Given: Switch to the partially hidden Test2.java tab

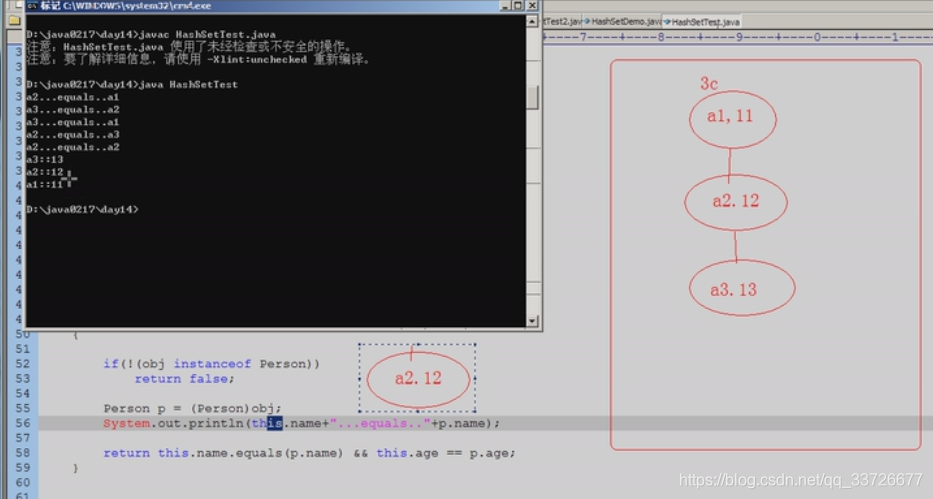Looking at the screenshot, I should [562, 21].
